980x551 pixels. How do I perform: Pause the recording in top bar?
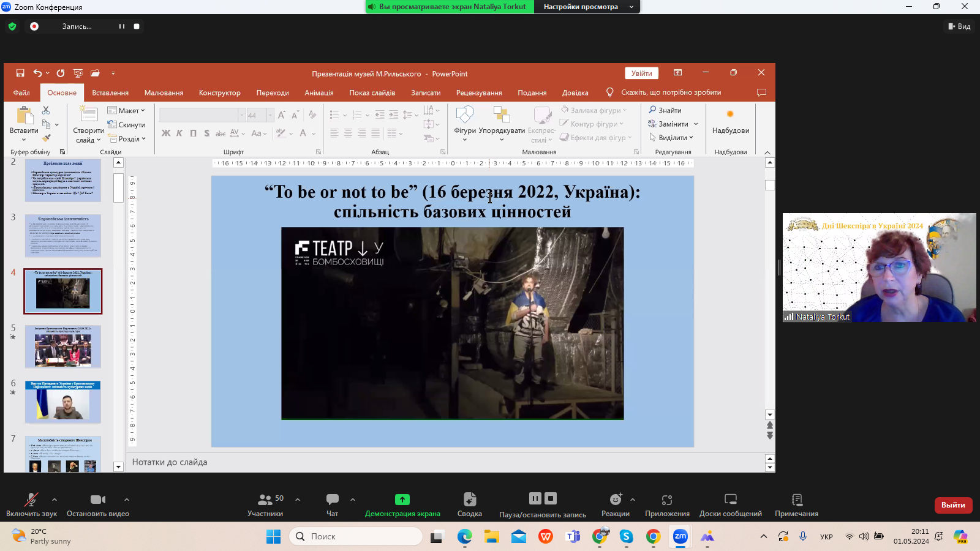pyautogui.click(x=122, y=26)
